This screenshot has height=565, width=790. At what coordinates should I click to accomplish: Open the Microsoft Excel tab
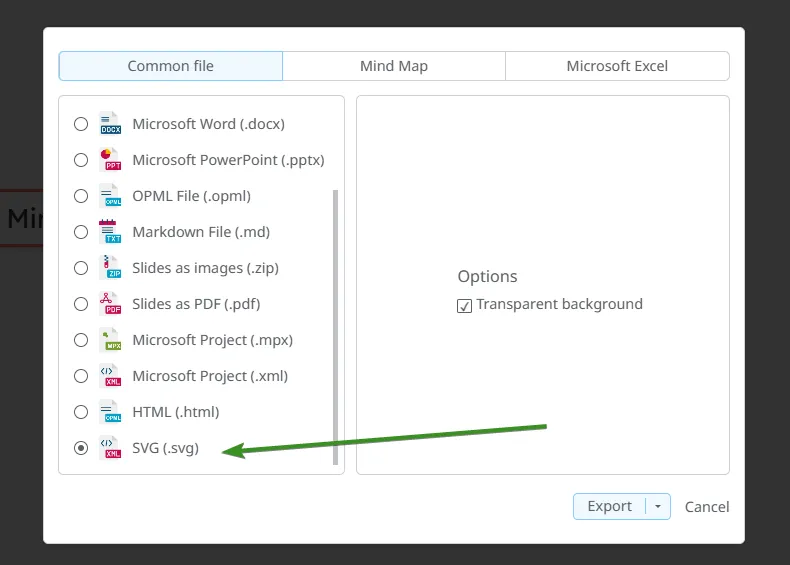tap(617, 66)
